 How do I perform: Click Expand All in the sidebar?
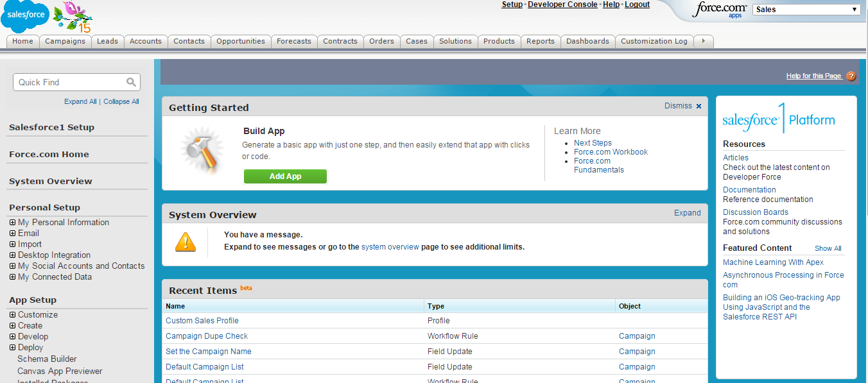[80, 101]
